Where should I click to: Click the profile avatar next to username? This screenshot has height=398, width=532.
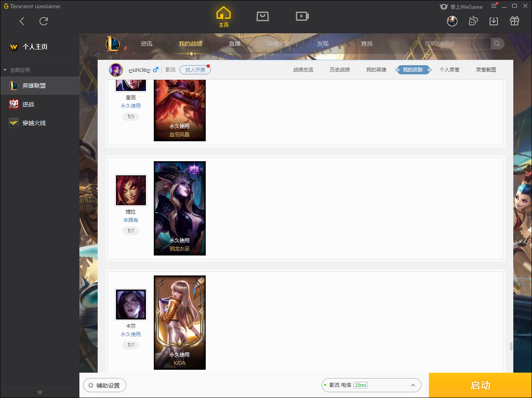[116, 70]
